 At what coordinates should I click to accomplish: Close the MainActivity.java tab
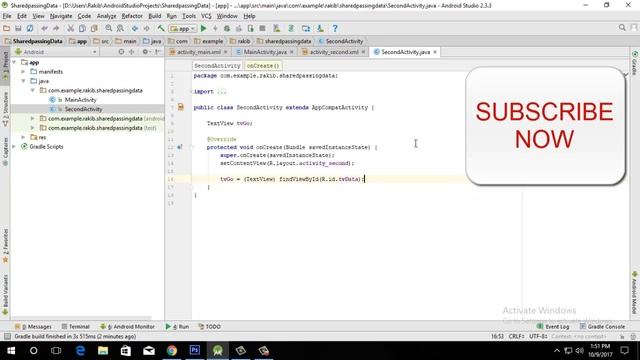(x=291, y=52)
